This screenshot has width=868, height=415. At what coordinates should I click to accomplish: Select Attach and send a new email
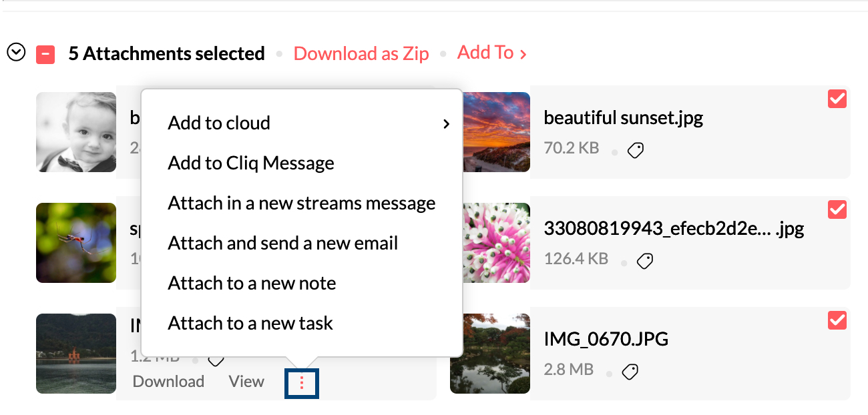click(282, 243)
